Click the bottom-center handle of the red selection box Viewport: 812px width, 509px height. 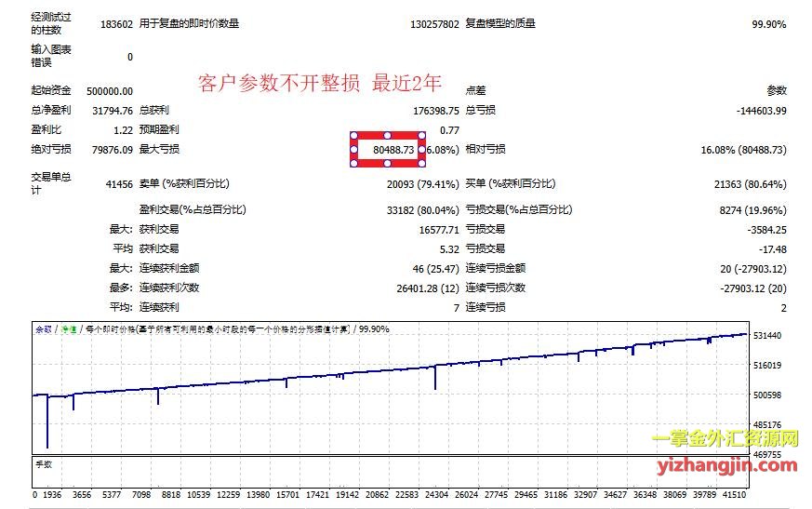(388, 164)
